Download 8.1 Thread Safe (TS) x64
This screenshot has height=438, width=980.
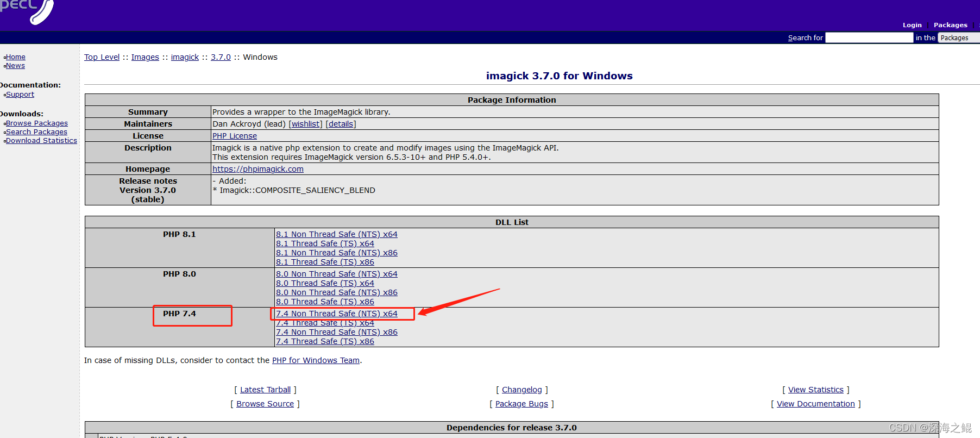coord(325,243)
